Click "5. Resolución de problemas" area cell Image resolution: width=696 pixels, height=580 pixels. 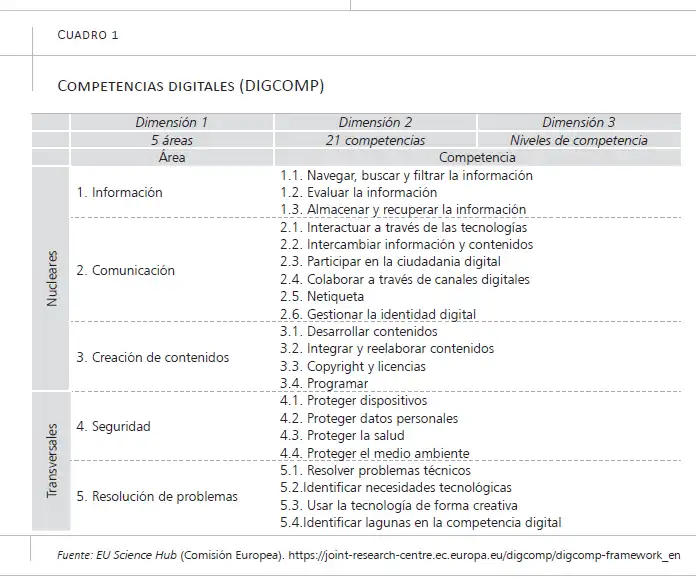click(157, 496)
